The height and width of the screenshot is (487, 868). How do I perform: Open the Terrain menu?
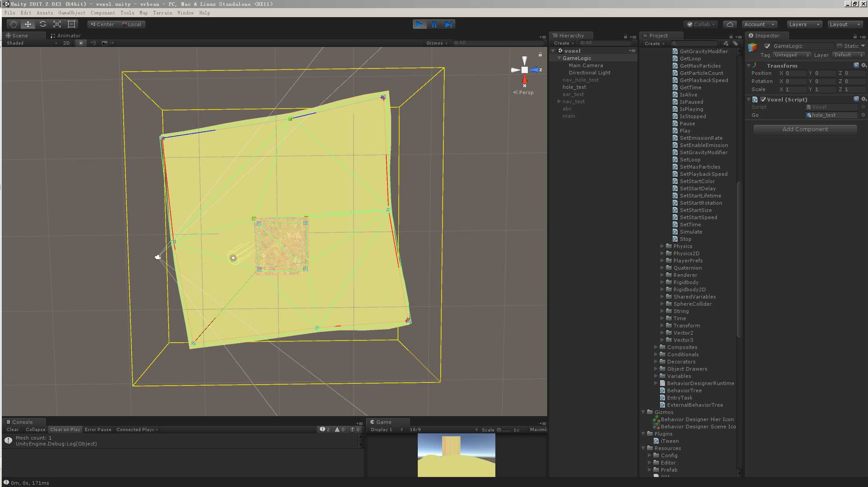(162, 13)
